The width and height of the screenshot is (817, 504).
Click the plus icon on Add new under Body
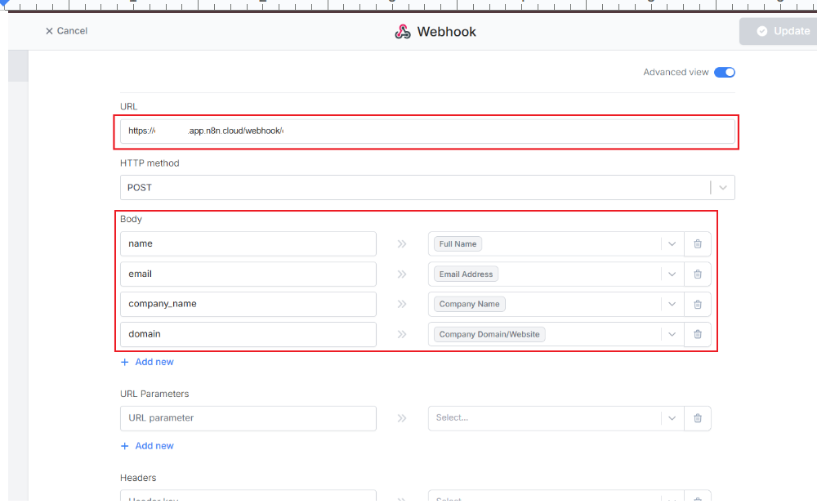coord(123,362)
